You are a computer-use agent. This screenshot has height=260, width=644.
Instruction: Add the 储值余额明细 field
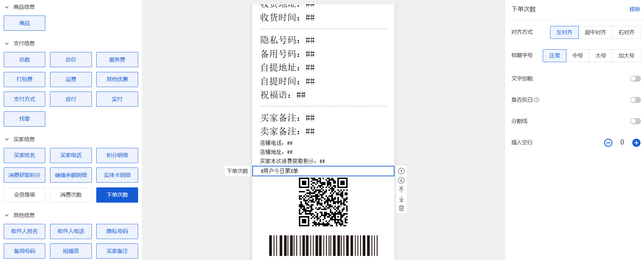pyautogui.click(x=71, y=175)
